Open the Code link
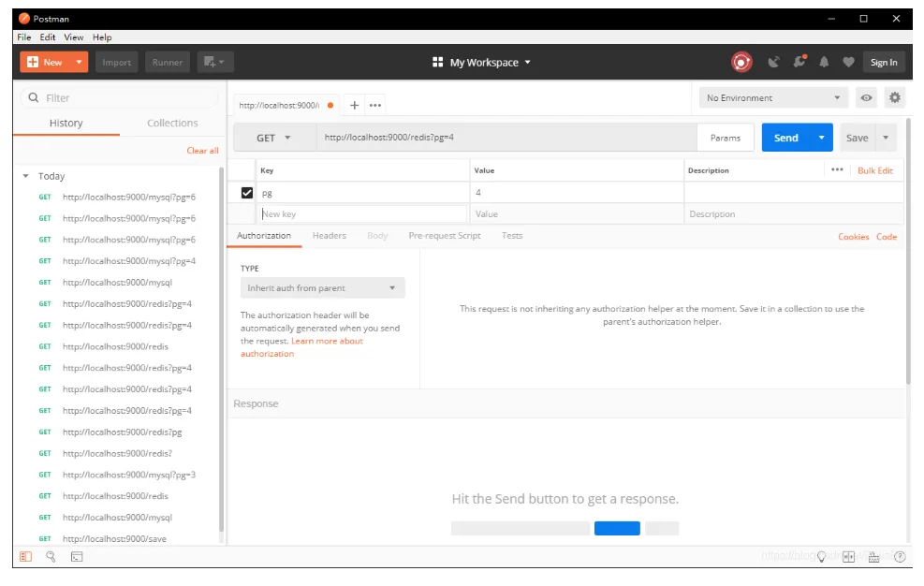 pyautogui.click(x=887, y=237)
